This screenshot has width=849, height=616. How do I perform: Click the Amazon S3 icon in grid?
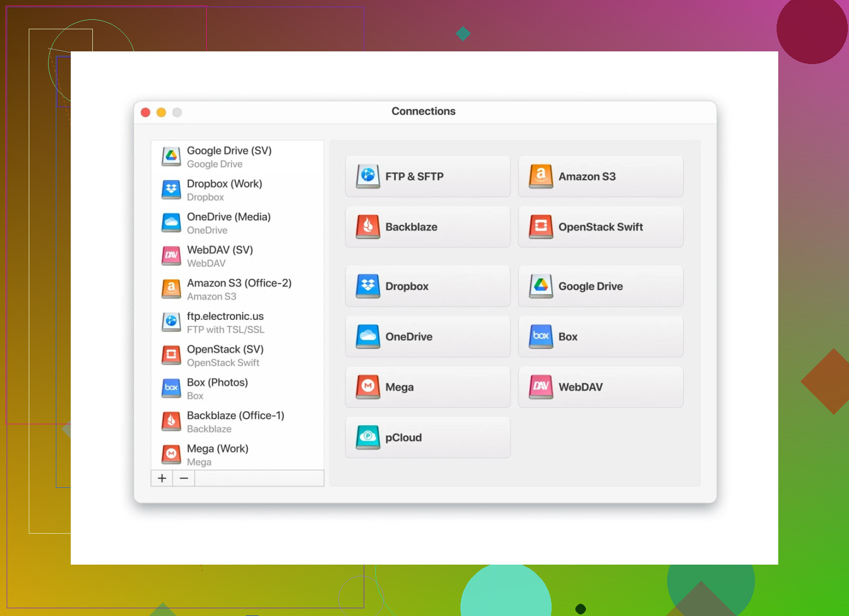[x=541, y=177]
